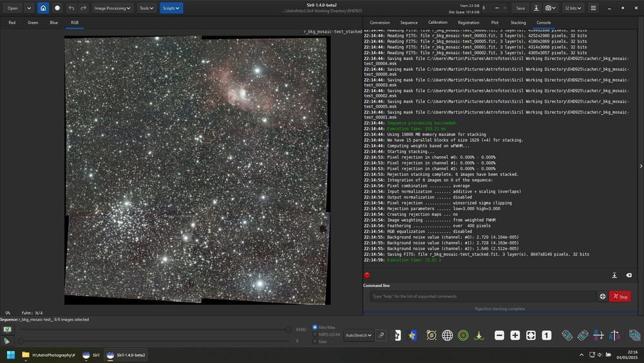Click the crosshair icon beside command line
The width and height of the screenshot is (644, 363).
(603, 296)
